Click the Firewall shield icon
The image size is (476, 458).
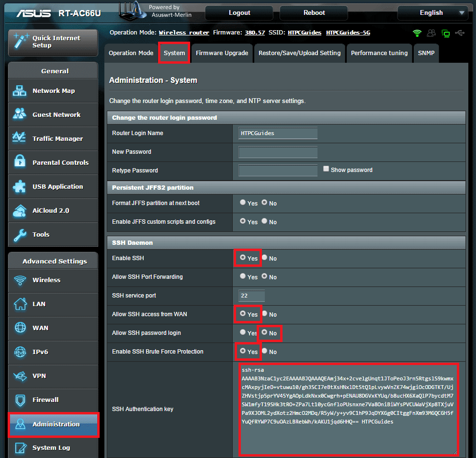(x=20, y=400)
